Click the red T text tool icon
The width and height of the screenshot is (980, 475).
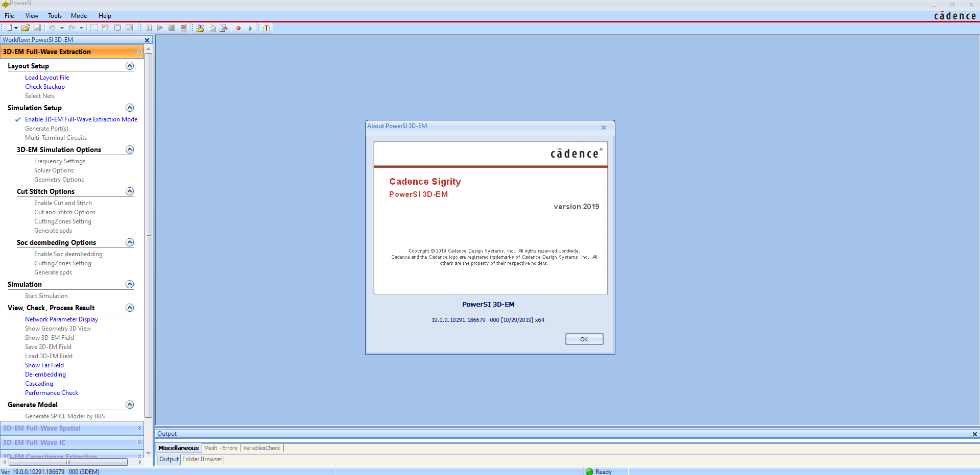click(267, 28)
